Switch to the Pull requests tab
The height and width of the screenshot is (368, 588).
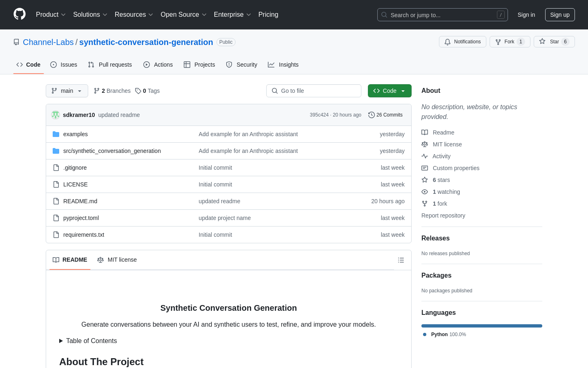[x=110, y=65]
